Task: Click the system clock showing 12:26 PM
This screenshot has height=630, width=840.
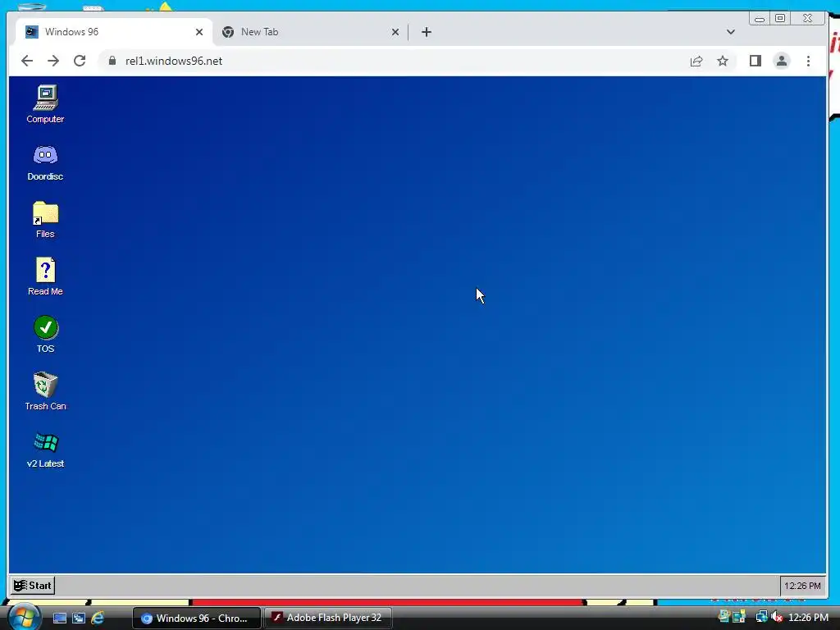Action: coord(808,618)
